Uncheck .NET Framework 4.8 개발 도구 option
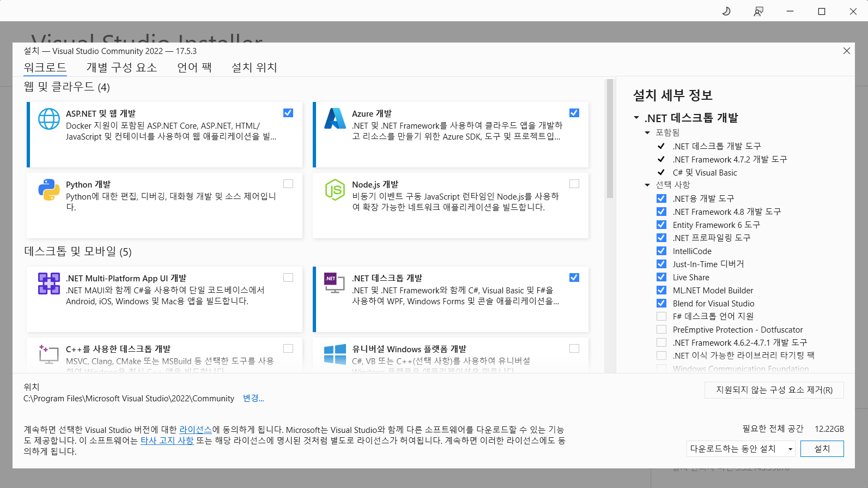 point(661,212)
